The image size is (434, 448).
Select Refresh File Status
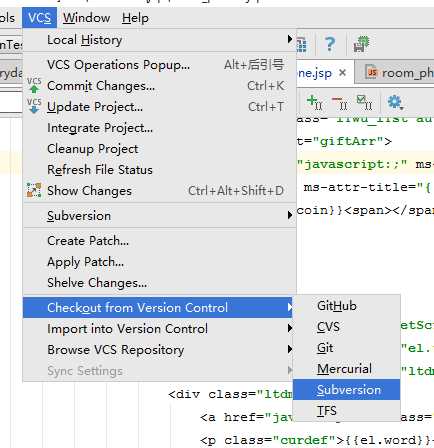159,170
